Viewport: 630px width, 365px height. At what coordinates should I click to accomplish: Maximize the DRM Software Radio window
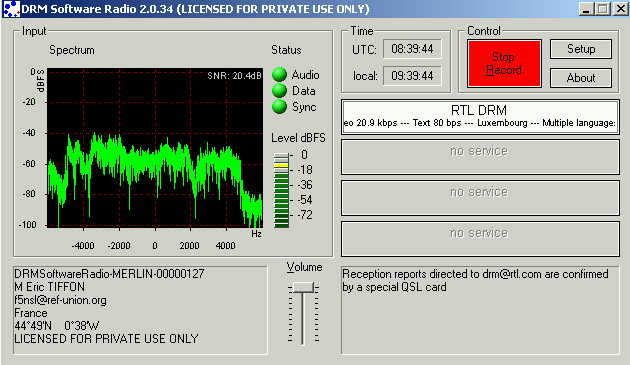click(x=602, y=9)
